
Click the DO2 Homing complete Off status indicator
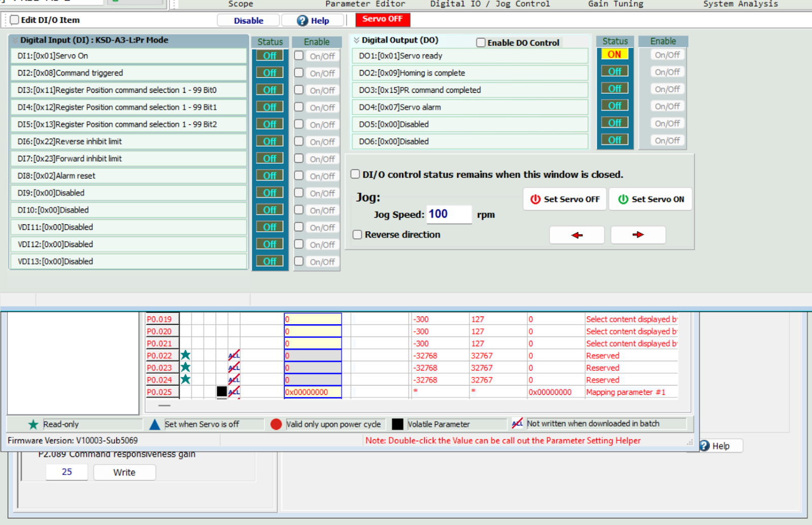click(615, 72)
